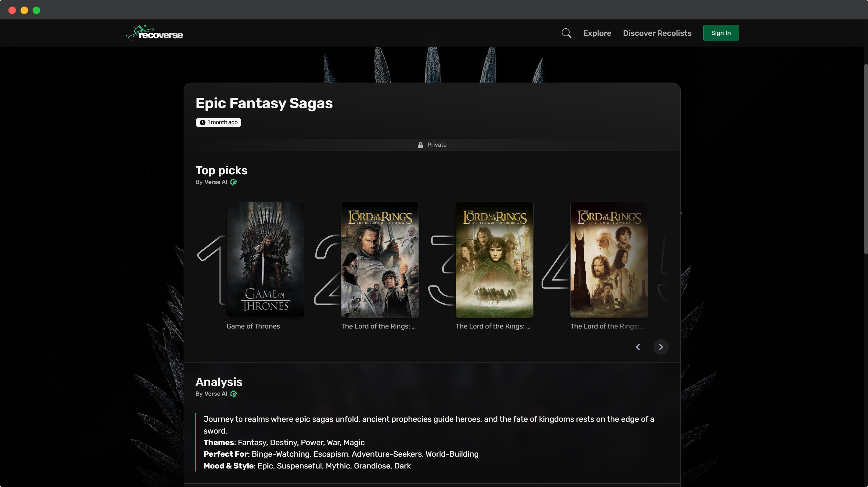Screen dimensions: 868x487
Task: Click the page's vertical scrollbar thumb
Action: tap(865, 158)
